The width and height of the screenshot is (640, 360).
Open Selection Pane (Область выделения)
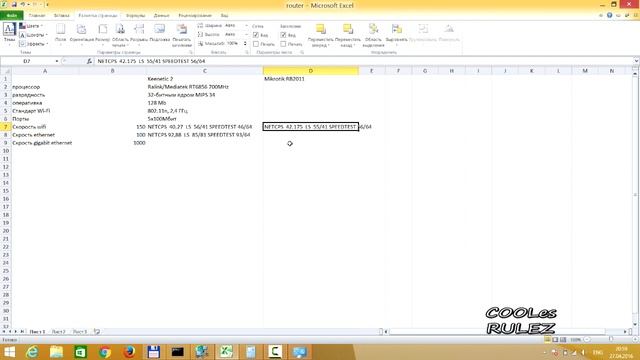pyautogui.click(x=373, y=34)
